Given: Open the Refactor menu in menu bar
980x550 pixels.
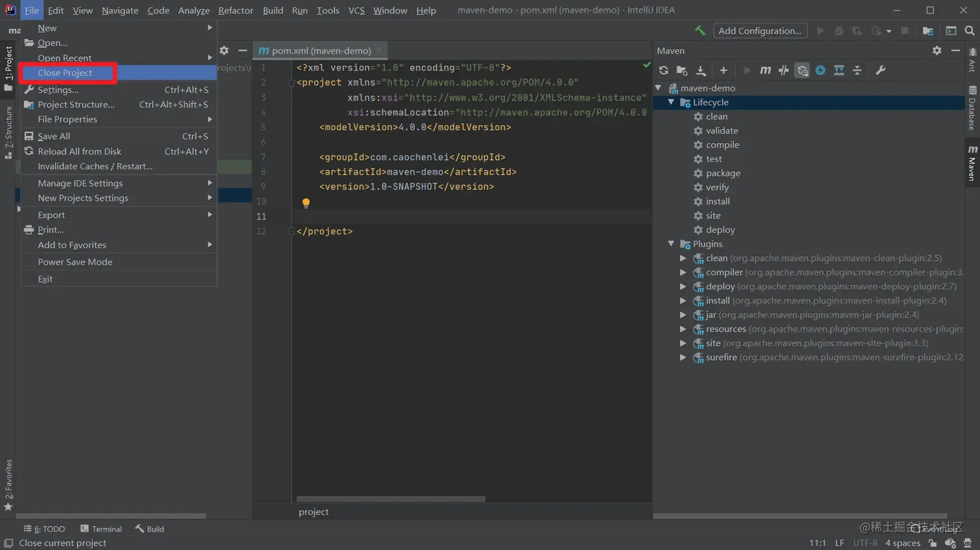Looking at the screenshot, I should [x=235, y=10].
